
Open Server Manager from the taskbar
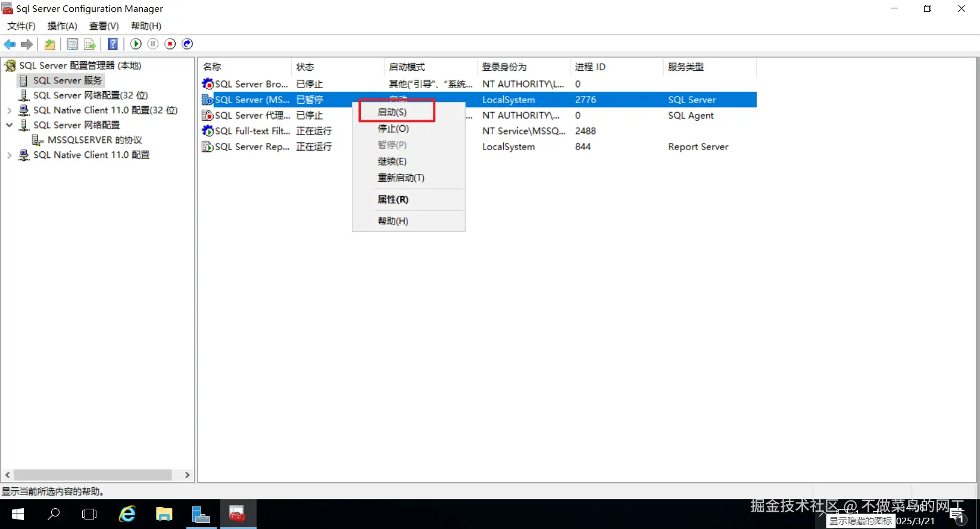[201, 514]
